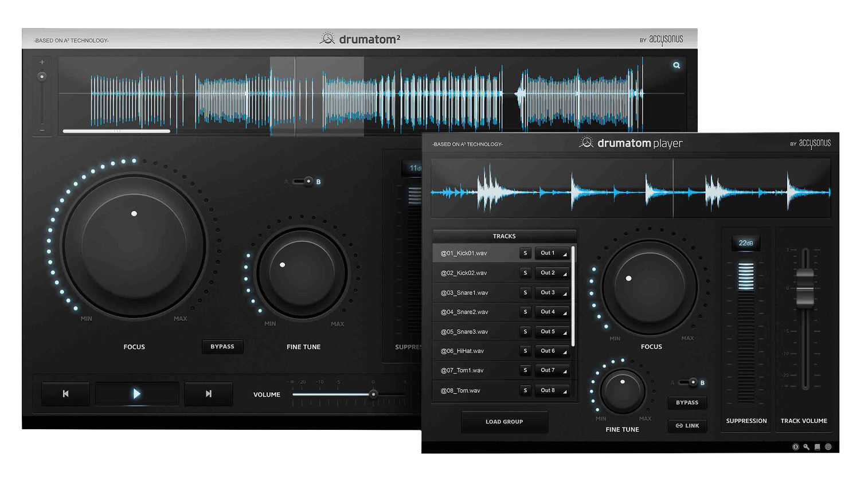The image size is (868, 486).
Task: Open the Out 6 output dropdown
Action: (x=552, y=351)
